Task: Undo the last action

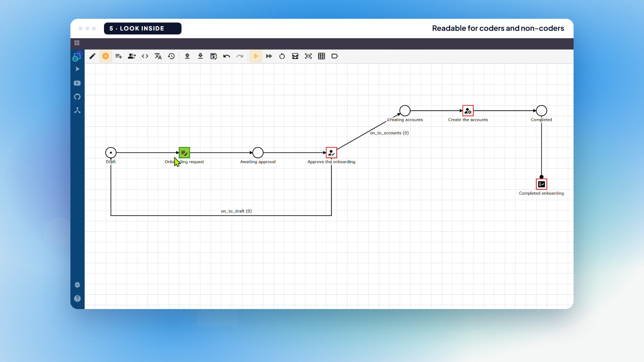Action: [x=227, y=56]
